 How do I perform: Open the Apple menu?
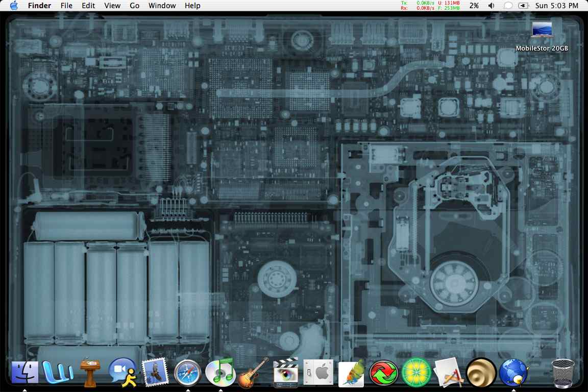pos(14,6)
